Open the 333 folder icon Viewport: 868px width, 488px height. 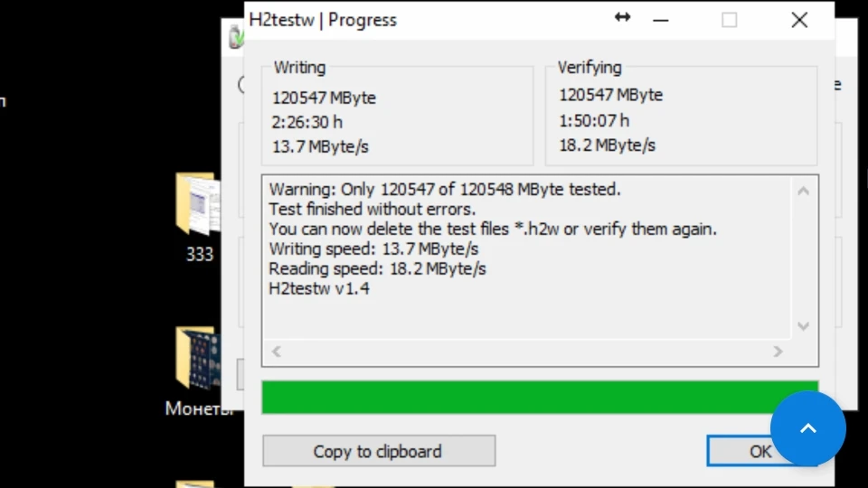click(x=198, y=203)
